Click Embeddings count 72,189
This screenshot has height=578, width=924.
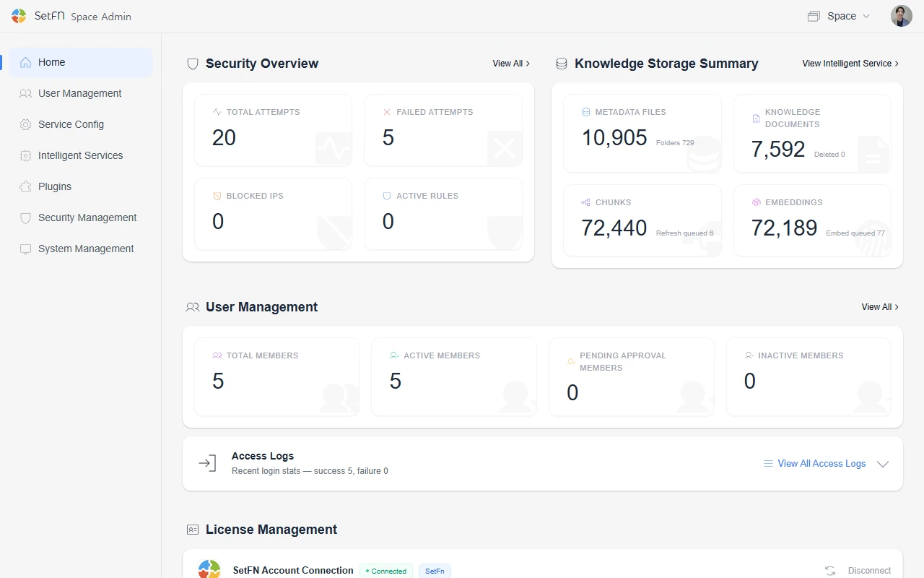[x=784, y=228]
